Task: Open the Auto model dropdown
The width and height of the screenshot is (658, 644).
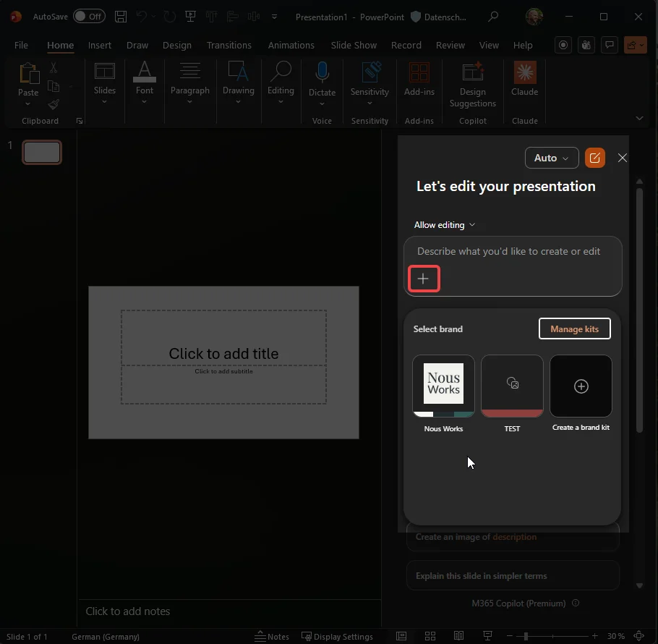Action: point(552,158)
